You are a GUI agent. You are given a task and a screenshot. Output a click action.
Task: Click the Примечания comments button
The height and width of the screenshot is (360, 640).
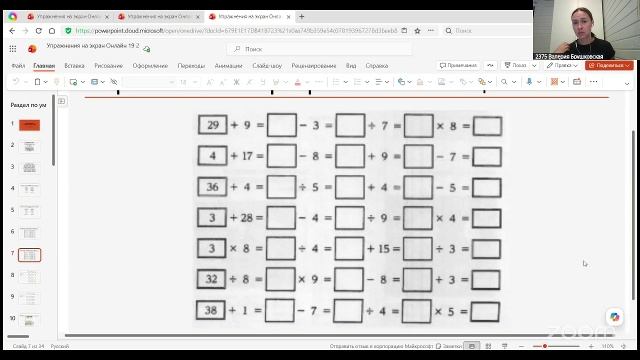pyautogui.click(x=459, y=65)
